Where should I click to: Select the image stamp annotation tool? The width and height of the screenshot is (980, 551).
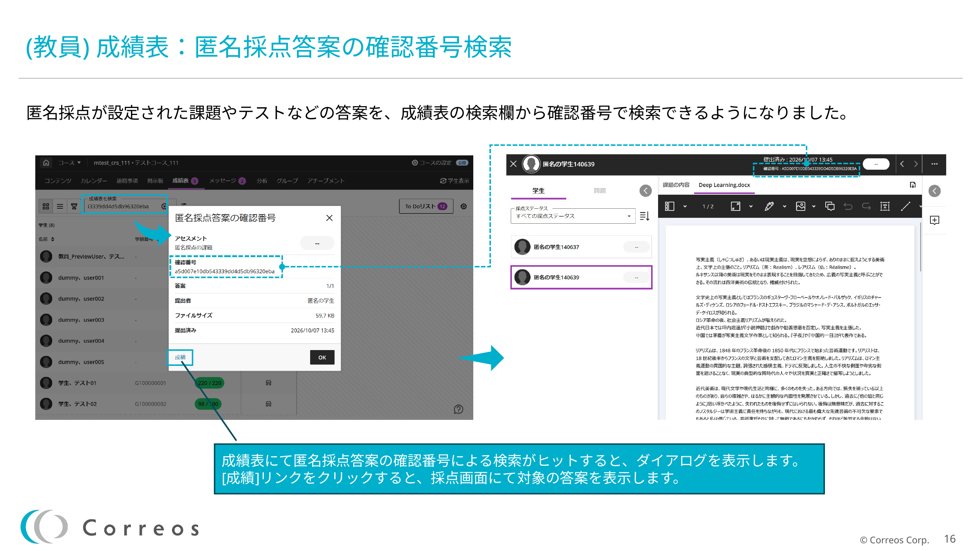pyautogui.click(x=800, y=206)
